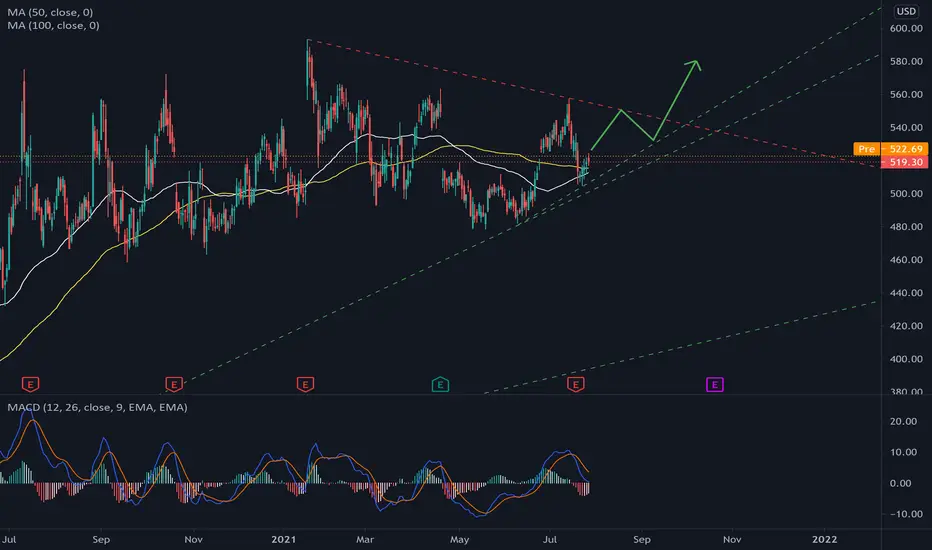Click the 480.00 price axis label
Screen dimensions: 932x550
pos(906,227)
